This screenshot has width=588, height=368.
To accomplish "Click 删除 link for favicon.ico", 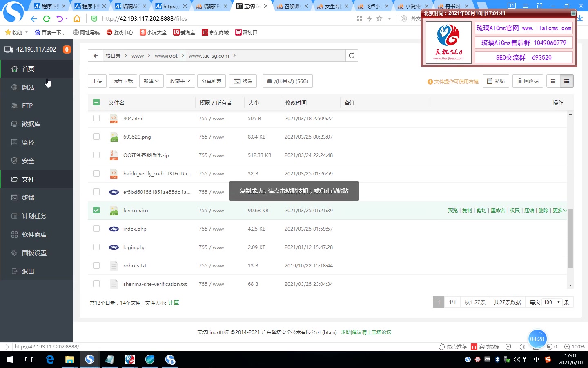I will pyautogui.click(x=543, y=210).
